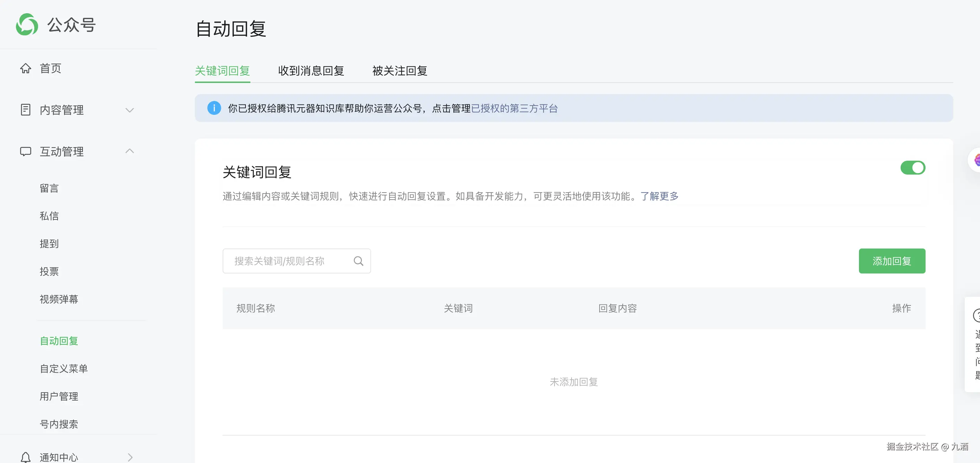Open 留言 in the sidebar
Image resolution: width=980 pixels, height=463 pixels.
pyautogui.click(x=49, y=188)
